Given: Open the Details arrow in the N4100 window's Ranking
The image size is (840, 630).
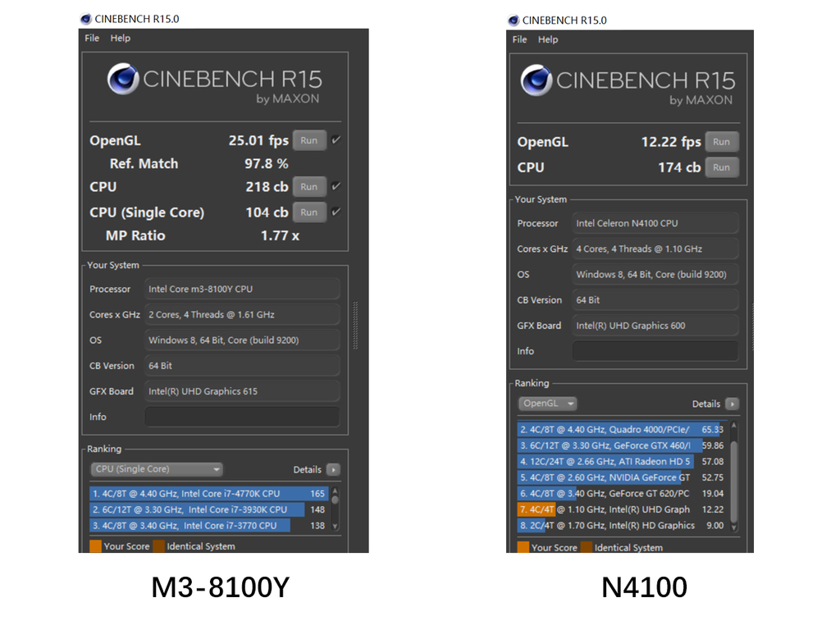Looking at the screenshot, I should [732, 404].
